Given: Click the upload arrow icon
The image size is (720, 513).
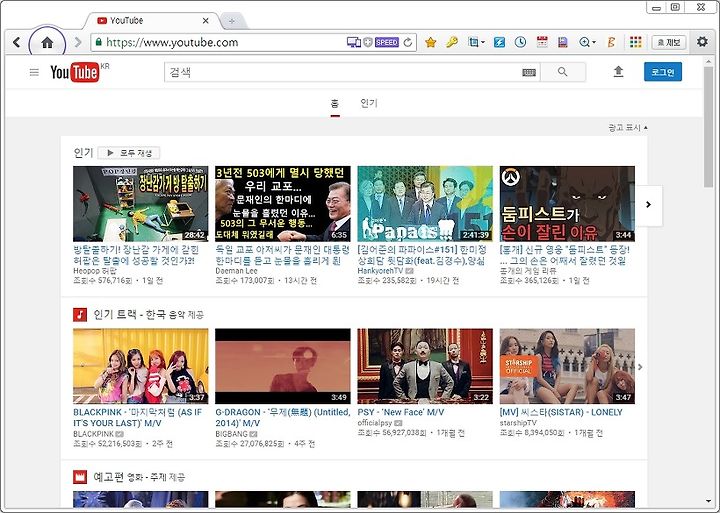Looking at the screenshot, I should pyautogui.click(x=619, y=72).
